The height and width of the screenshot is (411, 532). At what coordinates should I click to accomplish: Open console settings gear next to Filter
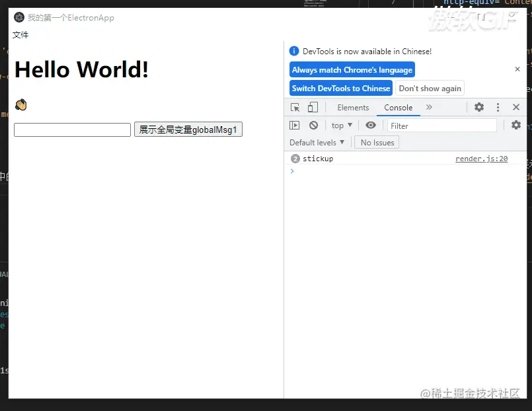click(x=515, y=125)
